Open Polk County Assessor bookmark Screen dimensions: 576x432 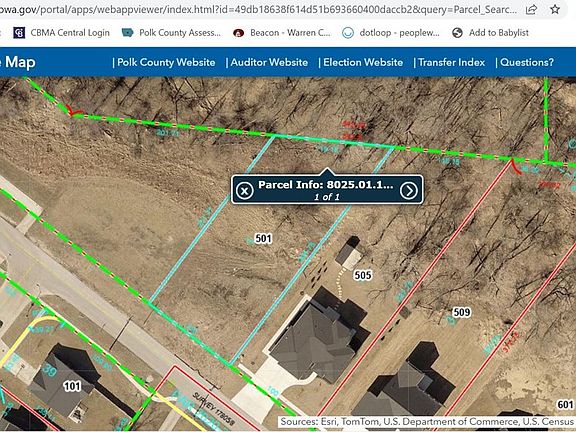click(x=171, y=33)
